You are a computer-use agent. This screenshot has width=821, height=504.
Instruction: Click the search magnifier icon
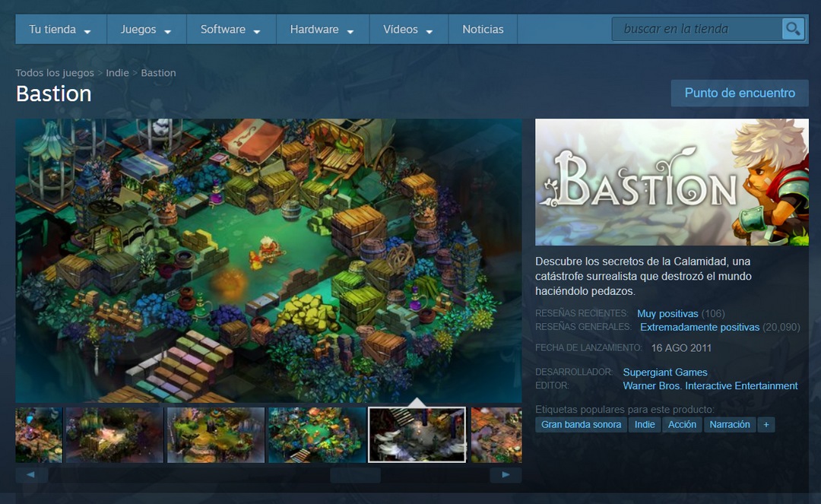(793, 29)
